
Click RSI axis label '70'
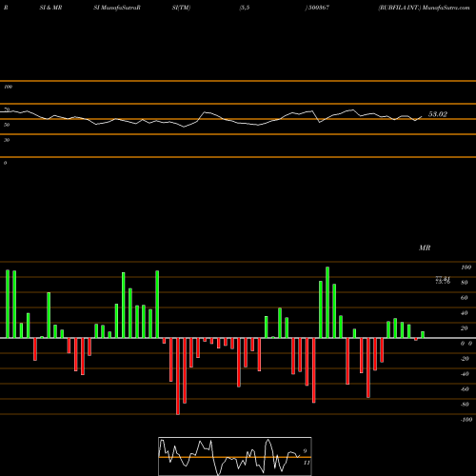pyautogui.click(x=7, y=109)
